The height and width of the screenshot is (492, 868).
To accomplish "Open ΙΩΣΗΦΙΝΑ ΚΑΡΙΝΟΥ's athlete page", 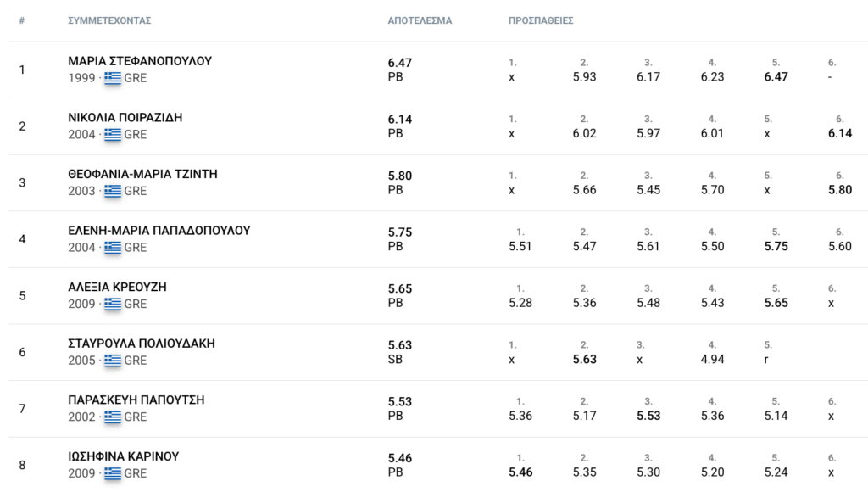I will (124, 456).
